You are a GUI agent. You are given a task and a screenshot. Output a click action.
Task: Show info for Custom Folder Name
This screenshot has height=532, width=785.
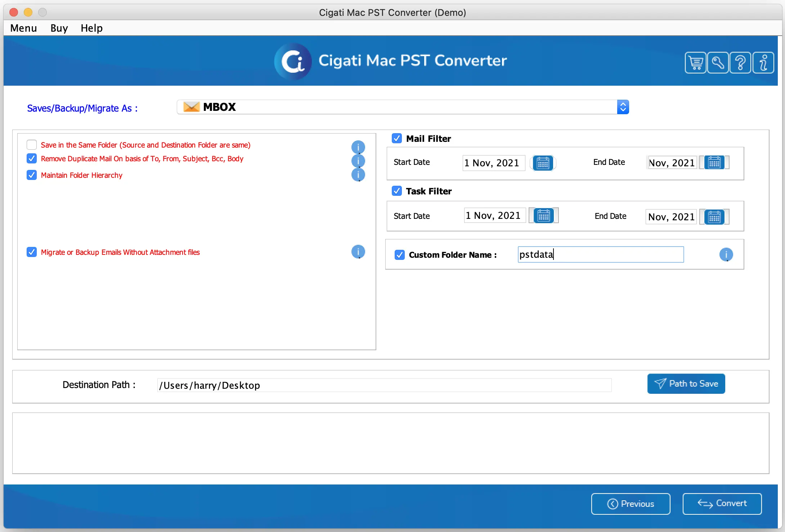(726, 254)
